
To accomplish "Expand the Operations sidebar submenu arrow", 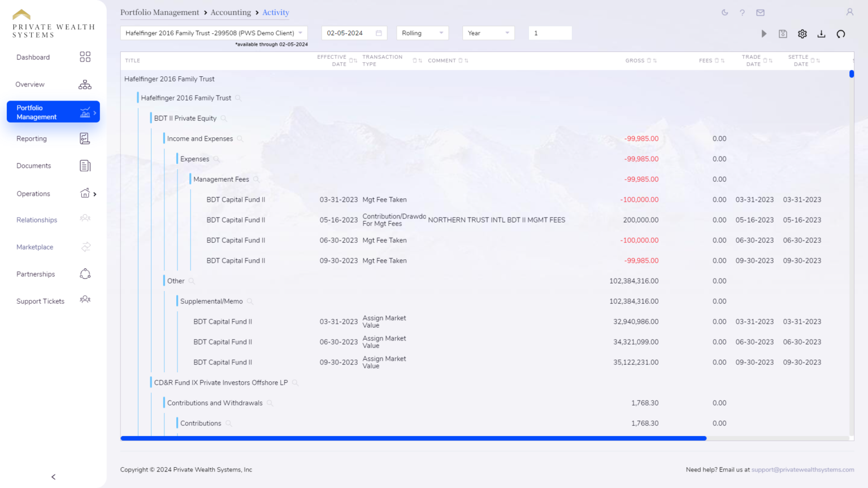I will point(95,194).
